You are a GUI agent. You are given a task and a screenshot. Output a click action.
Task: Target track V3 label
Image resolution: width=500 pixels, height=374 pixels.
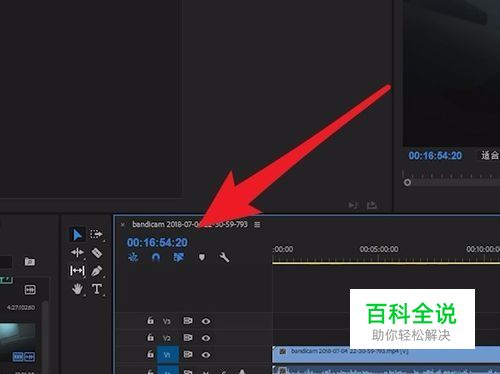(x=167, y=321)
